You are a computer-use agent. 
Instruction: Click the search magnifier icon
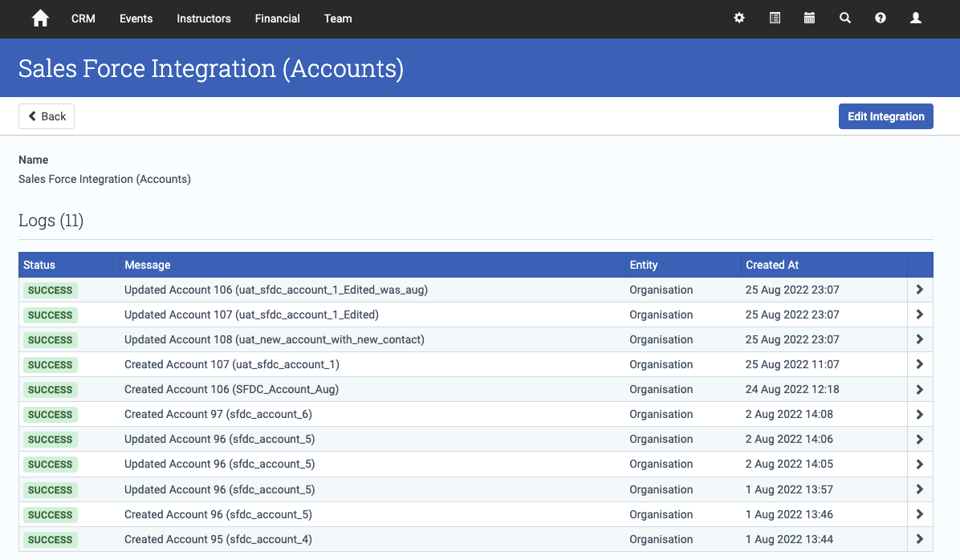[x=845, y=18]
